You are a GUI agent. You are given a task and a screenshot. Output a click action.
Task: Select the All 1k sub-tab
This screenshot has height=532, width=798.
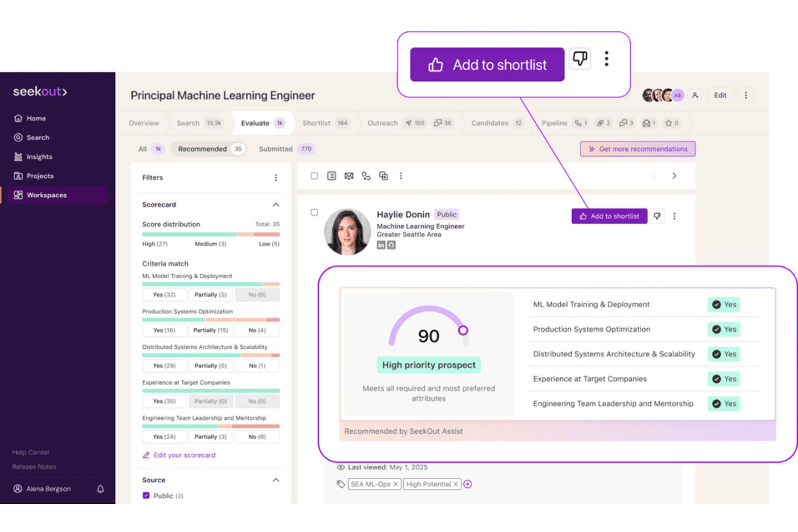click(x=150, y=149)
